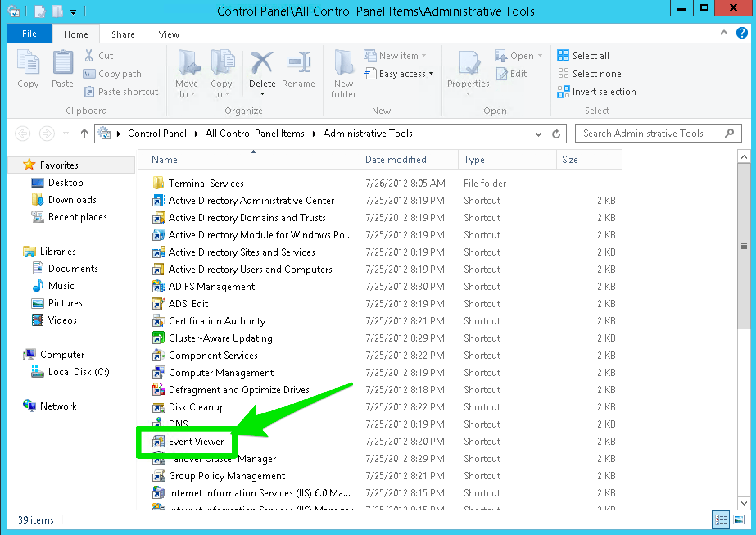Image resolution: width=756 pixels, height=535 pixels.
Task: Open the File menu
Action: [x=29, y=33]
